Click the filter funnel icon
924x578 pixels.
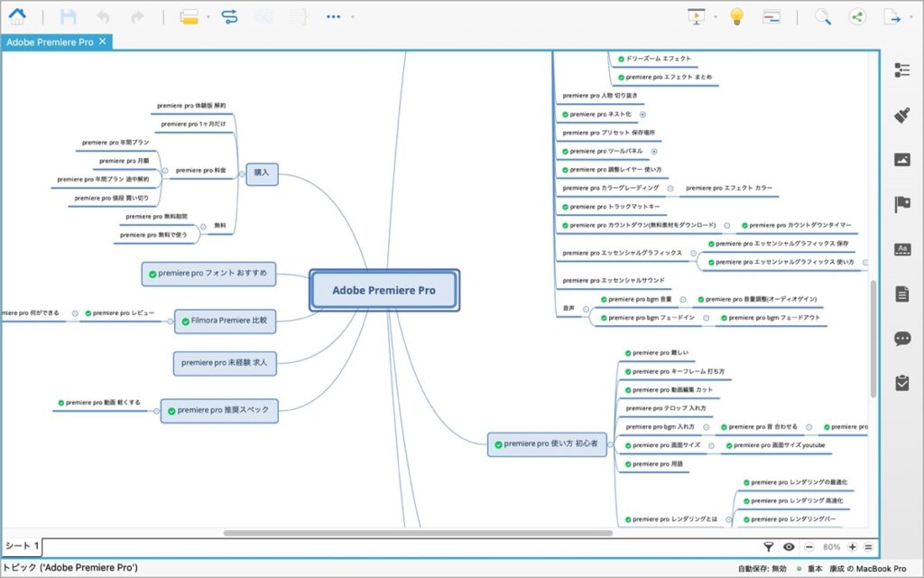point(769,546)
